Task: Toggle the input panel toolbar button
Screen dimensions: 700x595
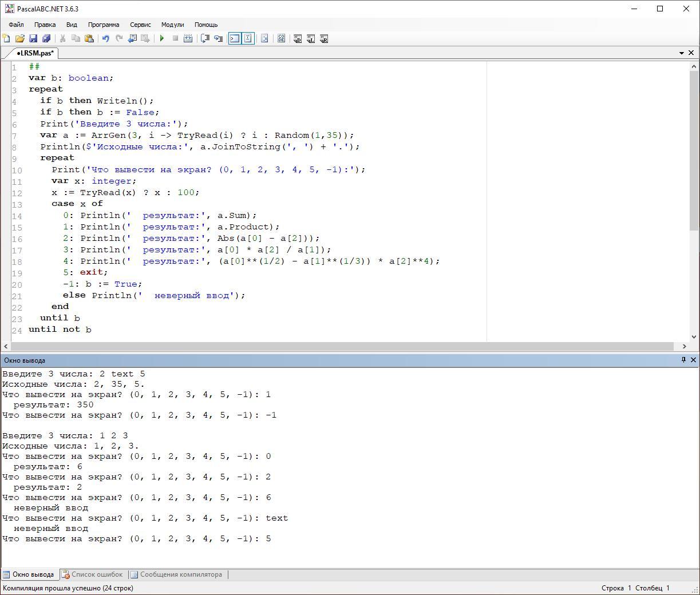Action: (x=248, y=38)
